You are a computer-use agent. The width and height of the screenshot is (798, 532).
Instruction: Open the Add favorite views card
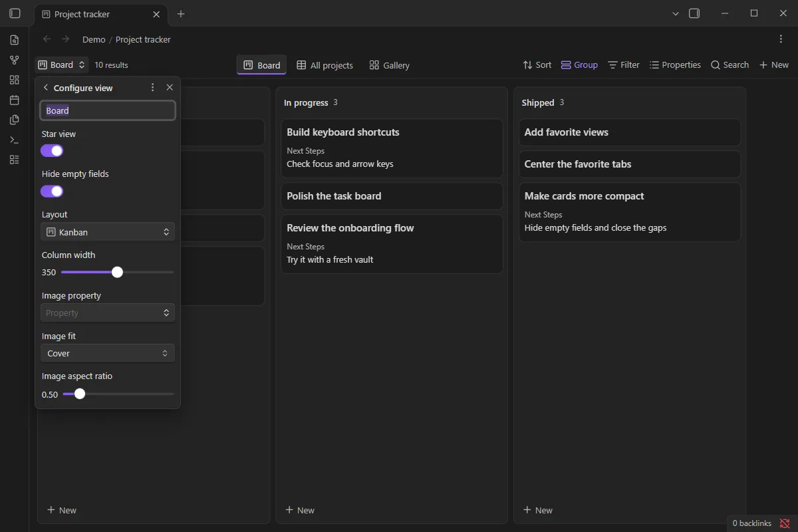click(630, 132)
